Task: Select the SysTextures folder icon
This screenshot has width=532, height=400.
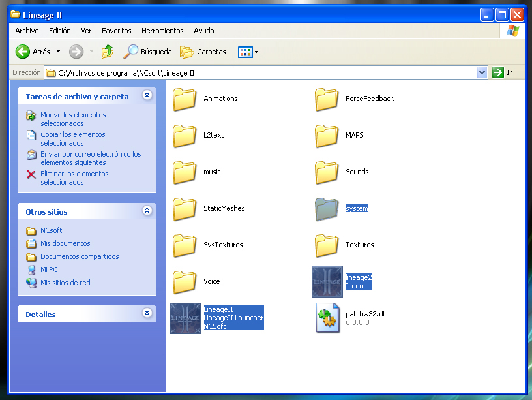Action: (x=185, y=245)
